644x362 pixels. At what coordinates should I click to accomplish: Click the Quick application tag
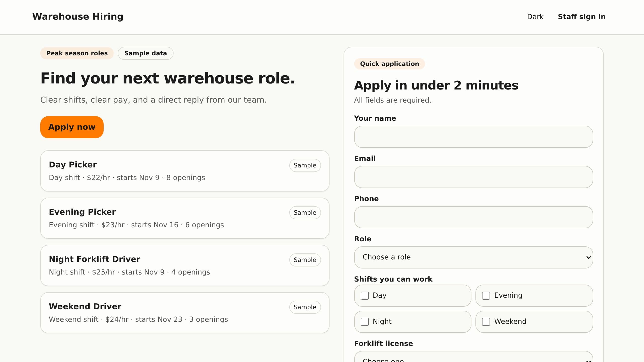point(389,64)
